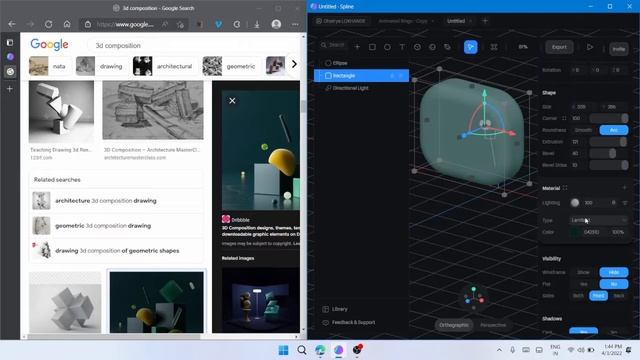Open Windows taskbar search
640x360 pixels.
point(302,350)
